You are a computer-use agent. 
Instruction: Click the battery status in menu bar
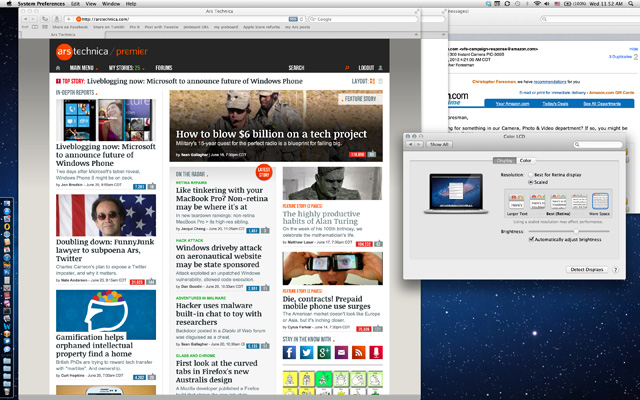(x=573, y=4)
